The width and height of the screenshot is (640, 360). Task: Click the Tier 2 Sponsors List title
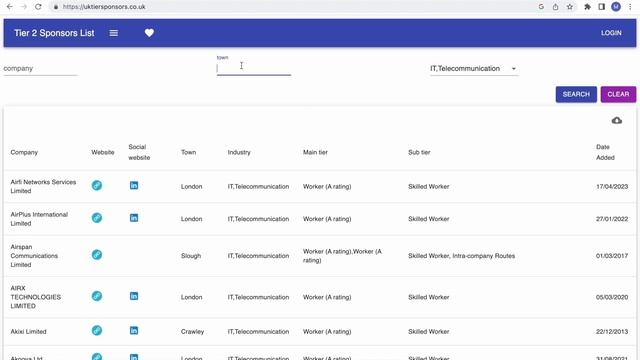click(54, 33)
